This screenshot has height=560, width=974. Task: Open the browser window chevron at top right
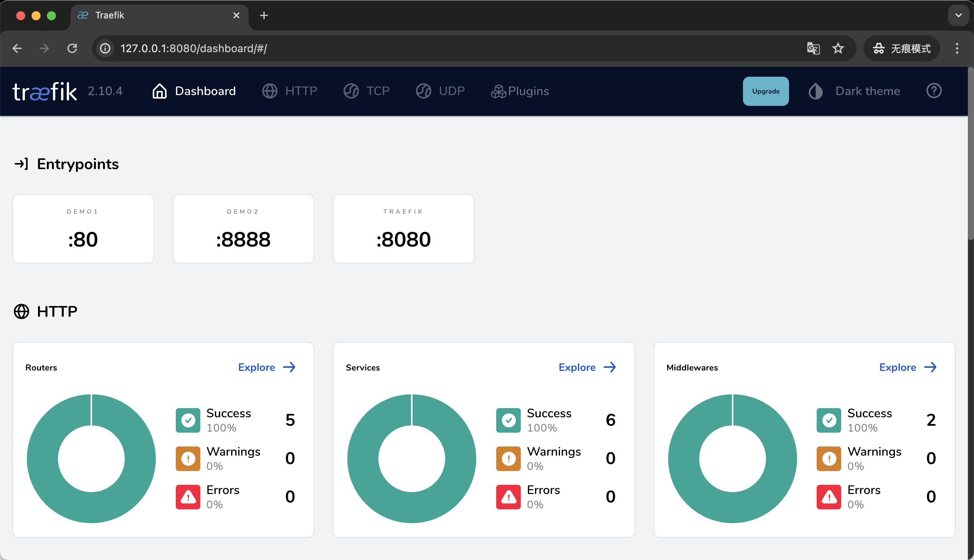click(958, 15)
